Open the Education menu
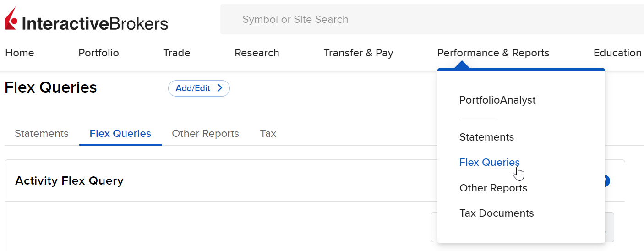 click(x=617, y=53)
